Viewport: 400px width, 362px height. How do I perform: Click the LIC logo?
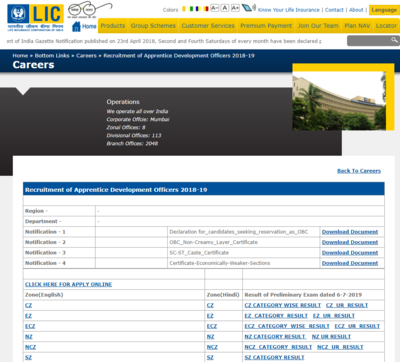pyautogui.click(x=35, y=18)
